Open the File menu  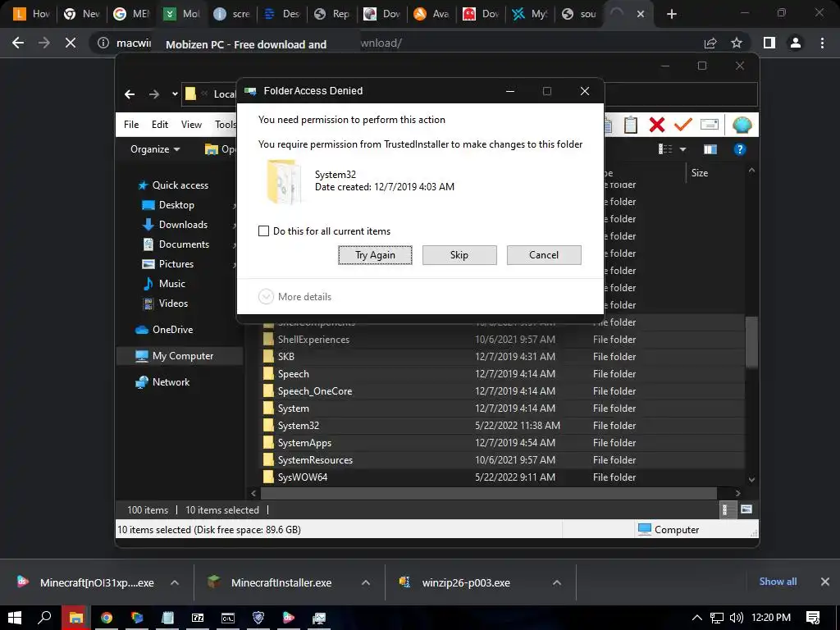tap(131, 125)
